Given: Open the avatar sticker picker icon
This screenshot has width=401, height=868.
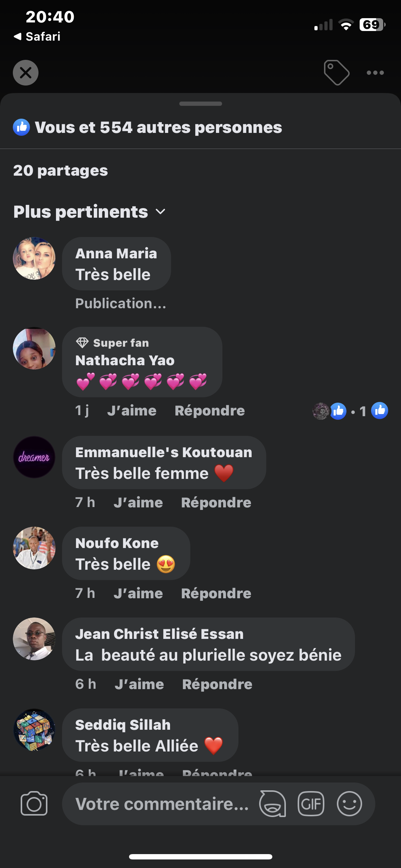Looking at the screenshot, I should point(273,804).
